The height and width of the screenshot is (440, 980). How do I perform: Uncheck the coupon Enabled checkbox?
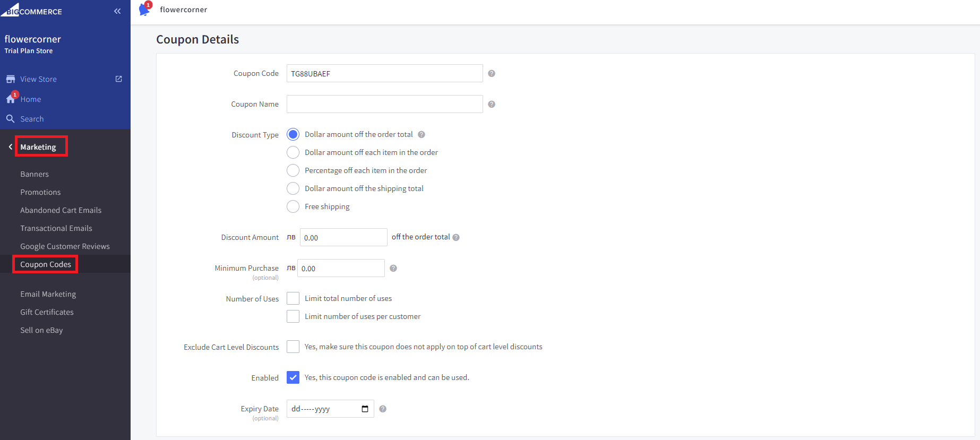coord(293,377)
